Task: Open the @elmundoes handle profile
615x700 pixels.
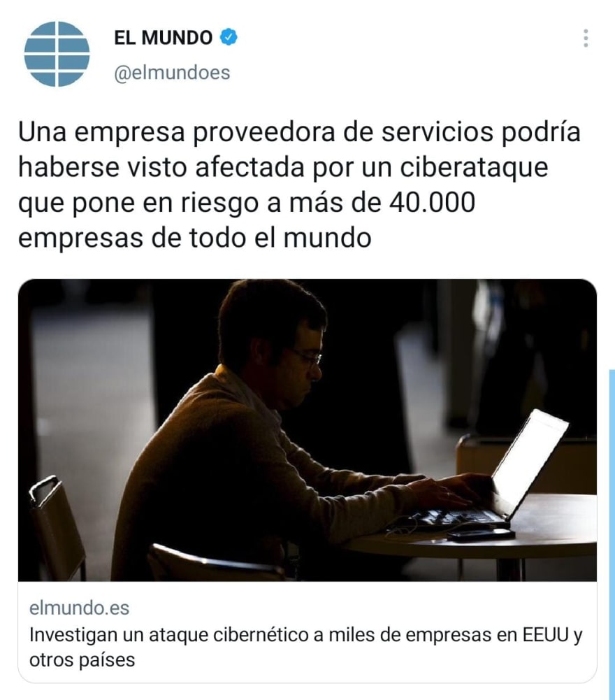Action: (x=173, y=73)
